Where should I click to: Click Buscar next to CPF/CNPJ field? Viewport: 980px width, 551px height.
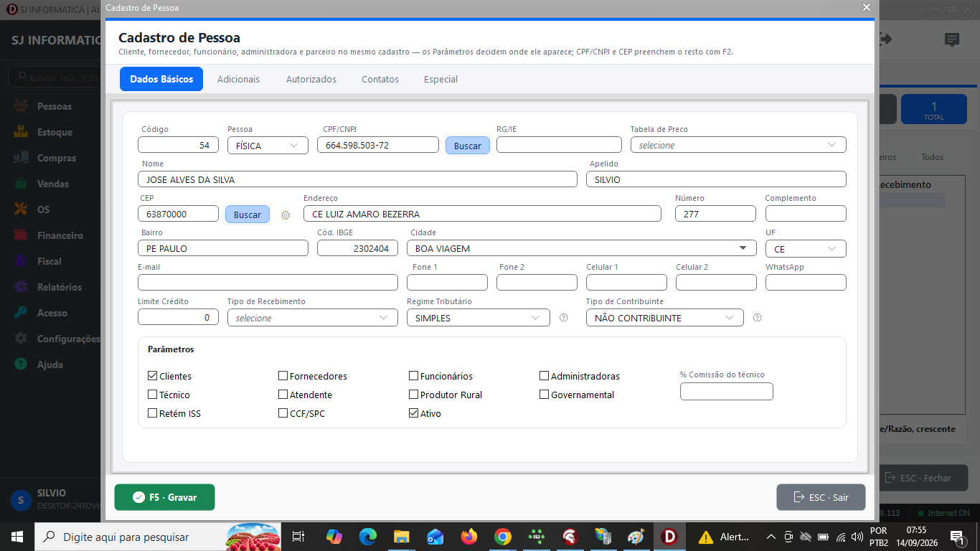tap(468, 146)
